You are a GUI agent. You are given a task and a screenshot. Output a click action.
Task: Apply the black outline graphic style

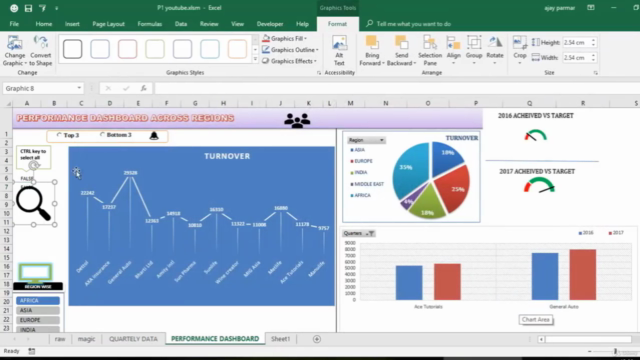(x=73, y=49)
